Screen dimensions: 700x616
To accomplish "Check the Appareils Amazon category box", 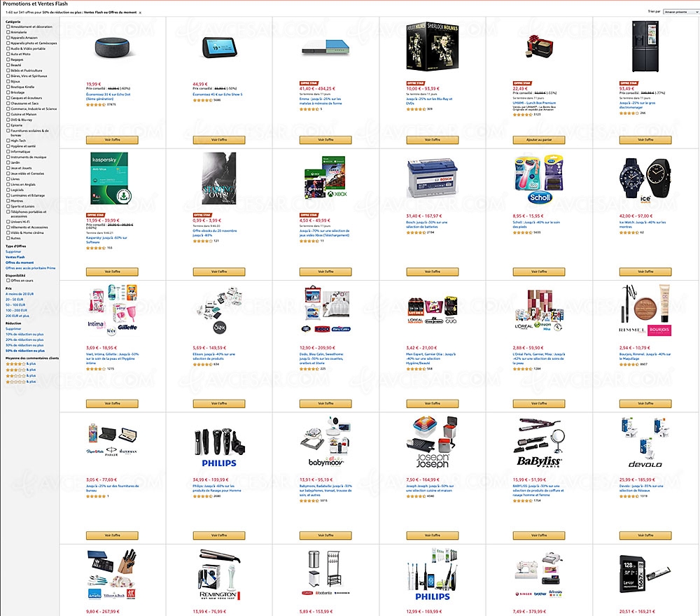I will (8, 38).
